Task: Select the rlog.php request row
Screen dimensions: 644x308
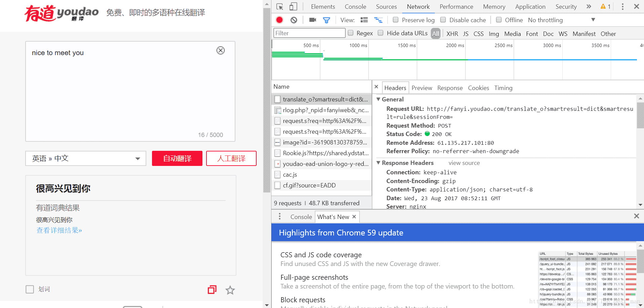Action: pos(321,110)
